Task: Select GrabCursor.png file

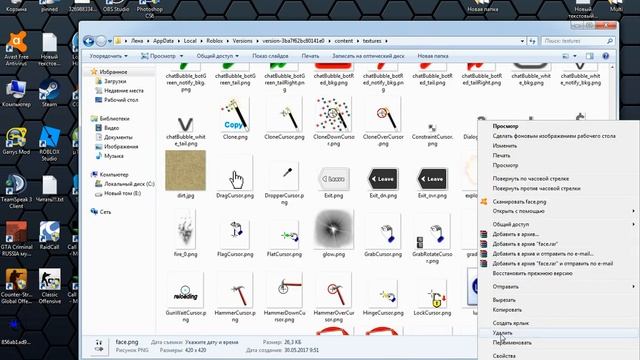Action: pyautogui.click(x=383, y=232)
